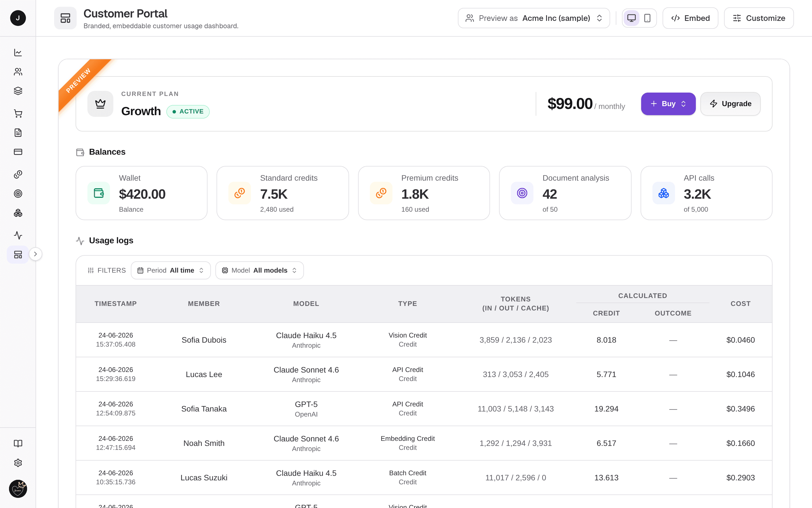812x508 pixels.
Task: Click the COST column header
Action: click(740, 304)
